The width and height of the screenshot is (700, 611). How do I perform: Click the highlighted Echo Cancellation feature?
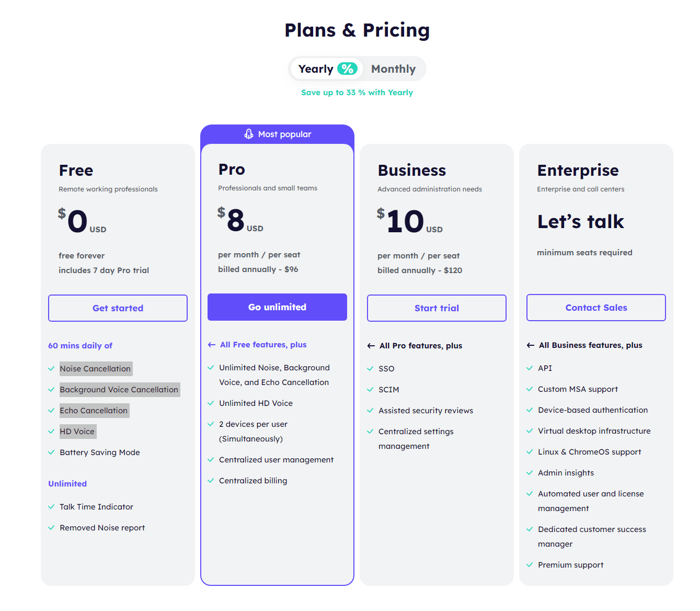click(x=94, y=411)
